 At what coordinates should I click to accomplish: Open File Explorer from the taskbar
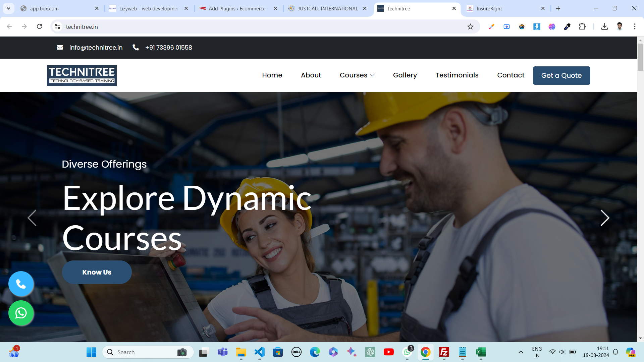coord(241,352)
